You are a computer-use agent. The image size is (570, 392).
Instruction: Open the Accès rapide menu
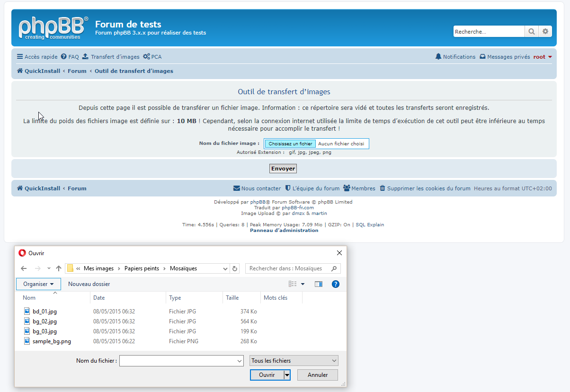click(x=37, y=57)
